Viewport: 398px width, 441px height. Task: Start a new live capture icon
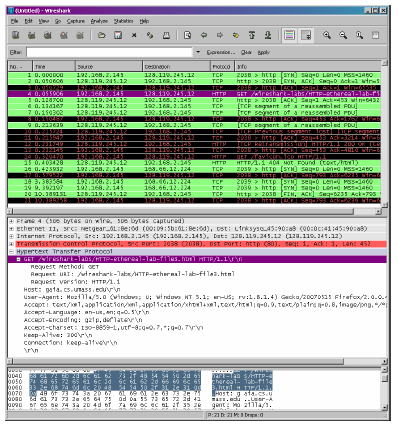[48, 35]
